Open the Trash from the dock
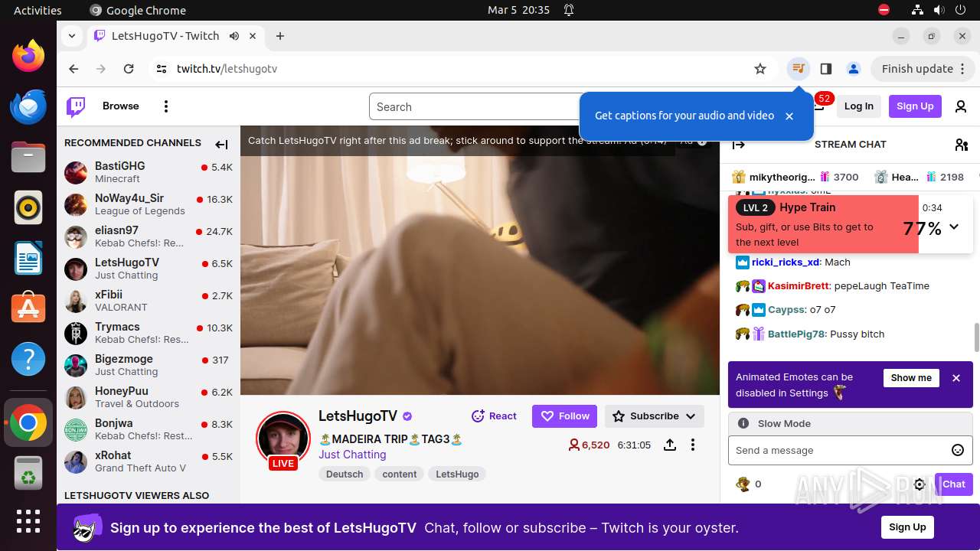Screen dimensions: 980x551 tap(28, 472)
